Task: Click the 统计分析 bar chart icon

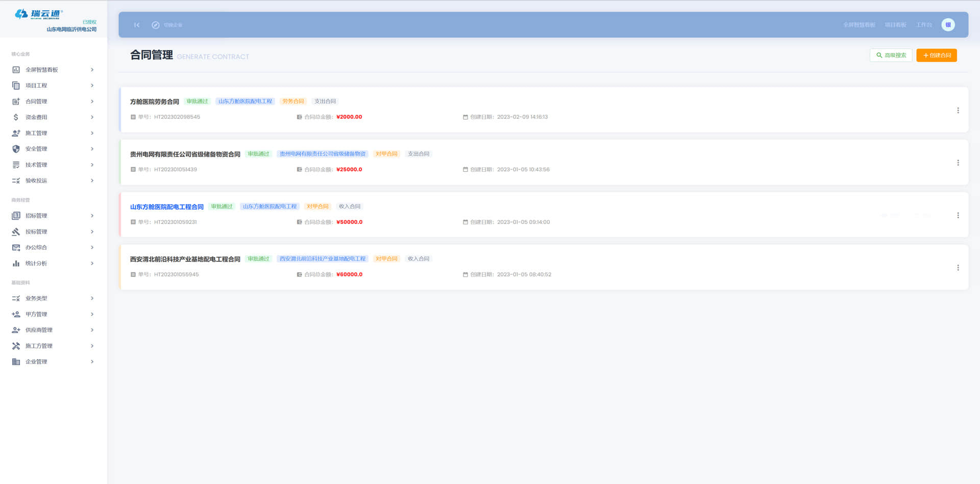Action: click(x=16, y=264)
